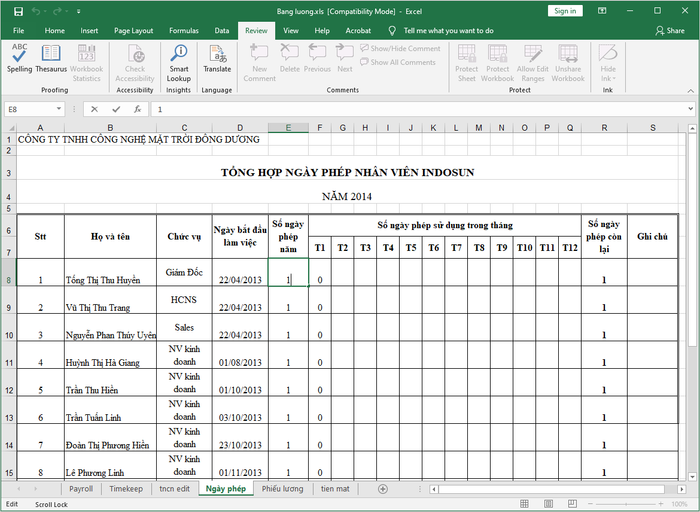
Task: Switch to Normal view
Action: point(524,504)
